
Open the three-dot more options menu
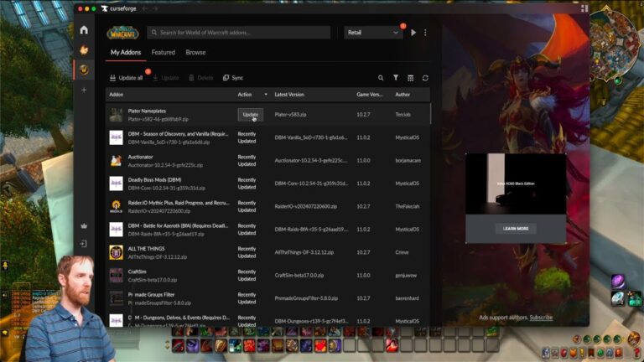[x=425, y=33]
